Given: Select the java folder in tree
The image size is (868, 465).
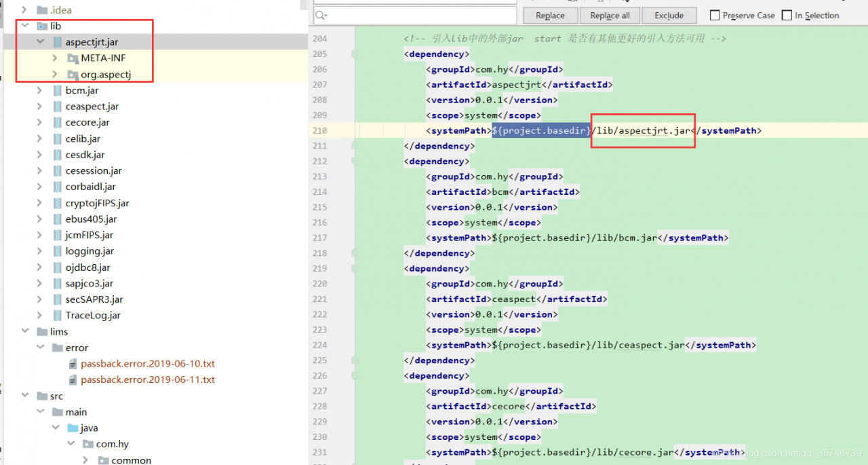Looking at the screenshot, I should [89, 428].
